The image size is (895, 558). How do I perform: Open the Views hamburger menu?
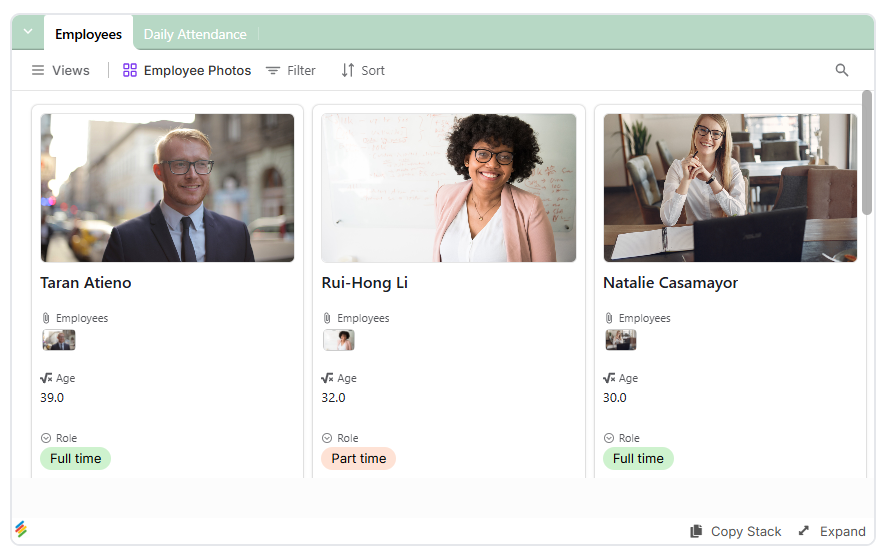[61, 70]
